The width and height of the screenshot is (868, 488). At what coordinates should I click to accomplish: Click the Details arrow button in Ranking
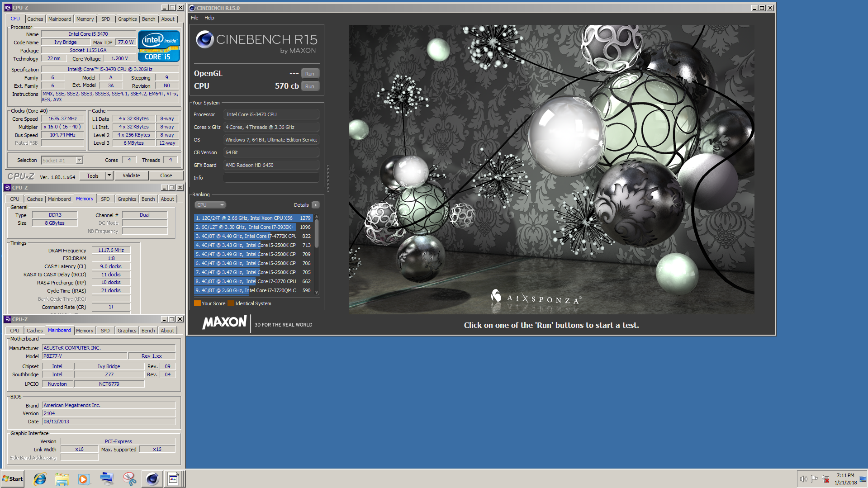click(x=316, y=205)
